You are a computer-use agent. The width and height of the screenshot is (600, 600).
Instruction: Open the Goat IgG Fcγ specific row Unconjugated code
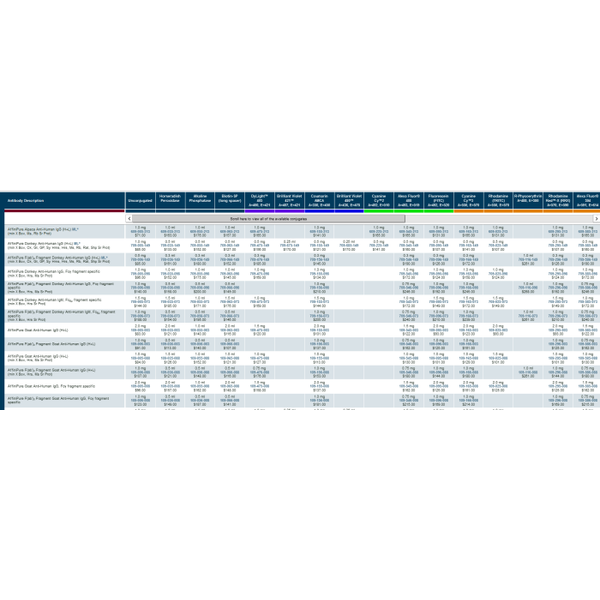click(x=140, y=386)
